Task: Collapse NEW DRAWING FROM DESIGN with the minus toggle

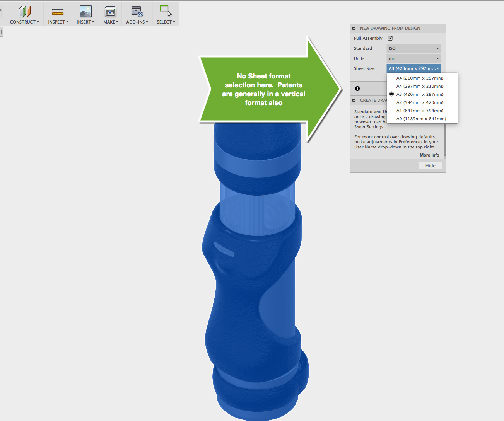Action: (354, 28)
